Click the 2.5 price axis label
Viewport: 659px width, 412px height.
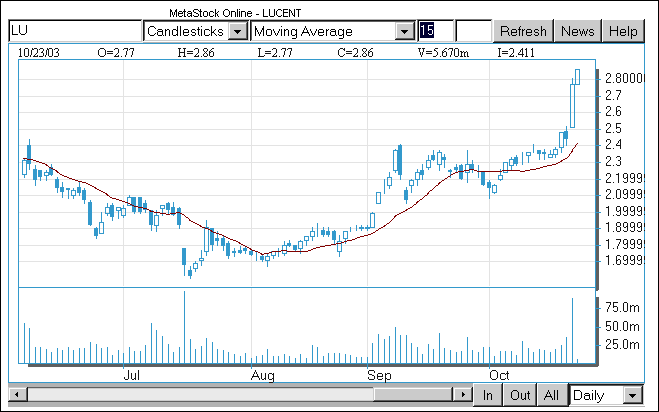pyautogui.click(x=613, y=128)
